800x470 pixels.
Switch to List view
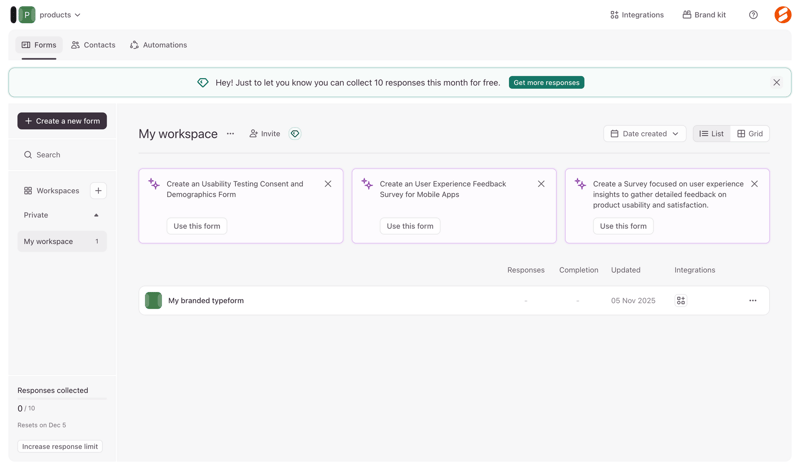click(x=711, y=134)
